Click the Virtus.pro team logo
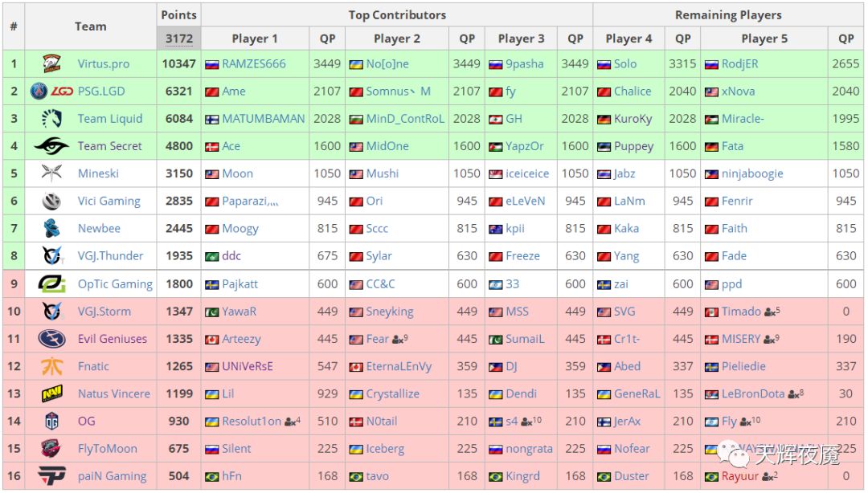The image size is (868, 493). click(x=51, y=63)
